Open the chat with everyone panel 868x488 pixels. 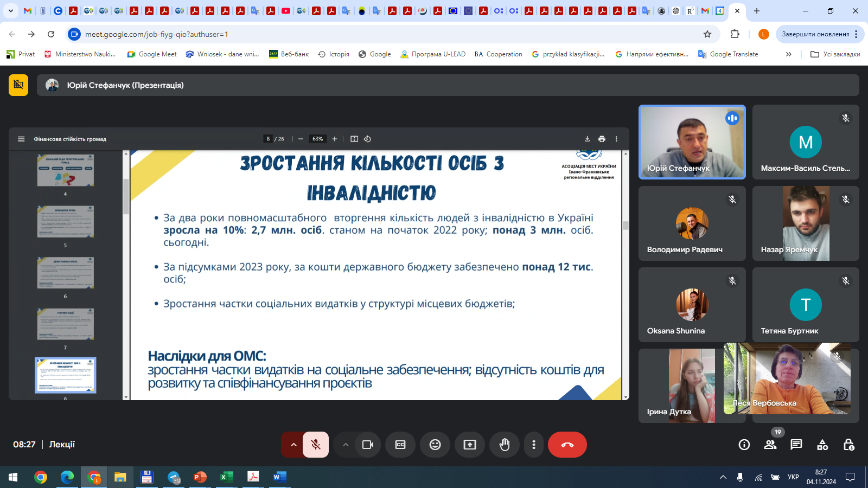(x=796, y=445)
